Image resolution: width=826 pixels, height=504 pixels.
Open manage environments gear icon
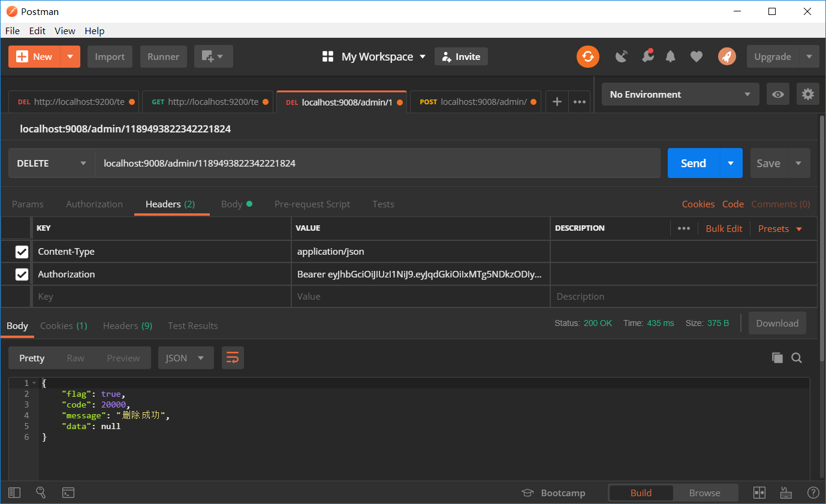tap(808, 94)
